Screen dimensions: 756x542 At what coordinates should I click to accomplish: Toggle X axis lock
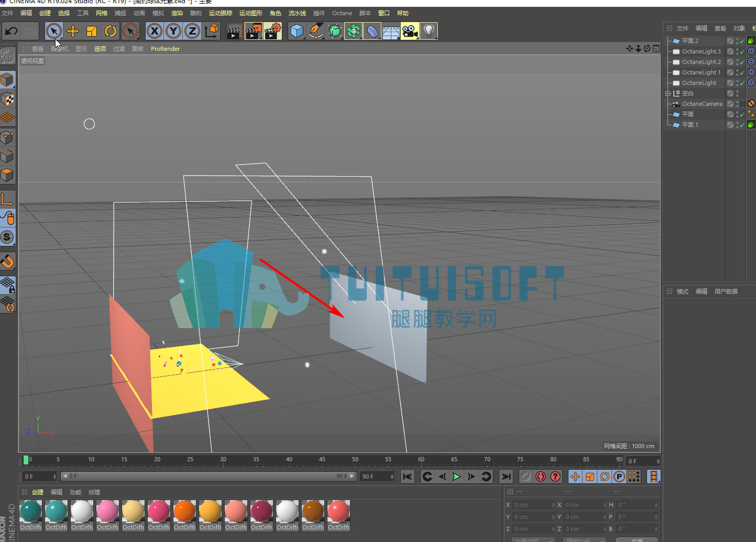click(155, 31)
